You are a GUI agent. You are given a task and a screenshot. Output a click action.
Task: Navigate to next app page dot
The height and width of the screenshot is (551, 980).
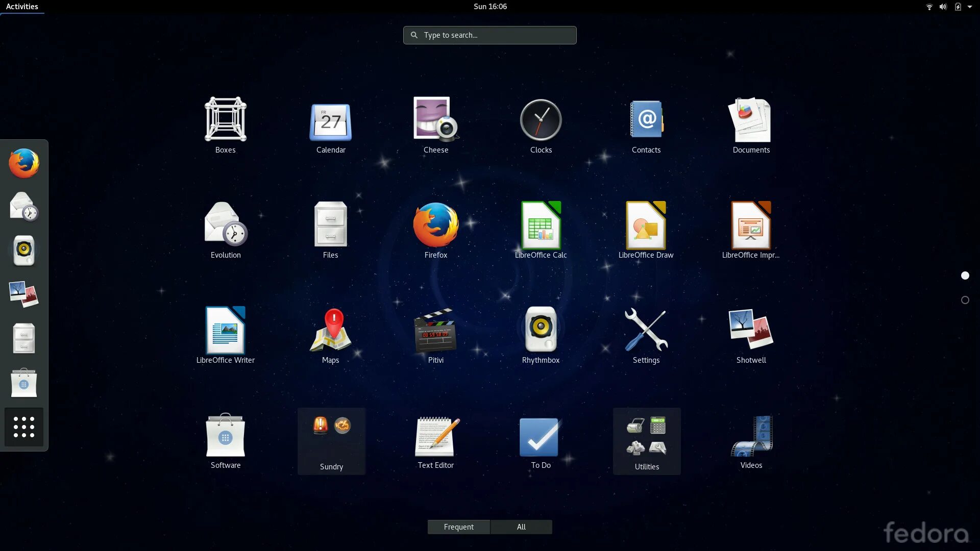pos(965,299)
